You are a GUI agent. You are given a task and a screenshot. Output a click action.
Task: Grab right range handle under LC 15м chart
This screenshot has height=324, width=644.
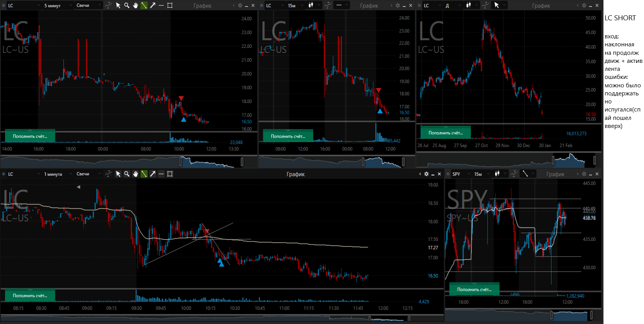[x=403, y=162]
